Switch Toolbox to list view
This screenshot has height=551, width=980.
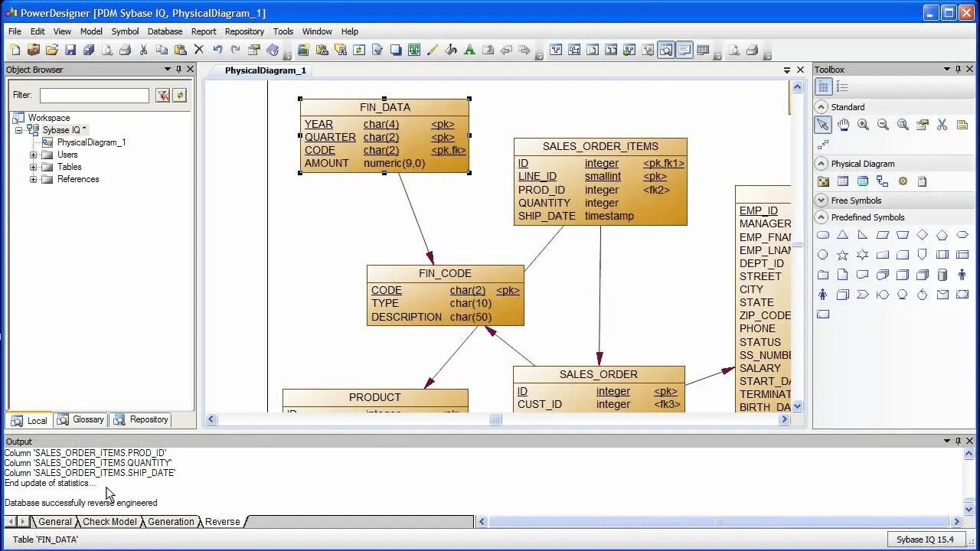pos(842,87)
